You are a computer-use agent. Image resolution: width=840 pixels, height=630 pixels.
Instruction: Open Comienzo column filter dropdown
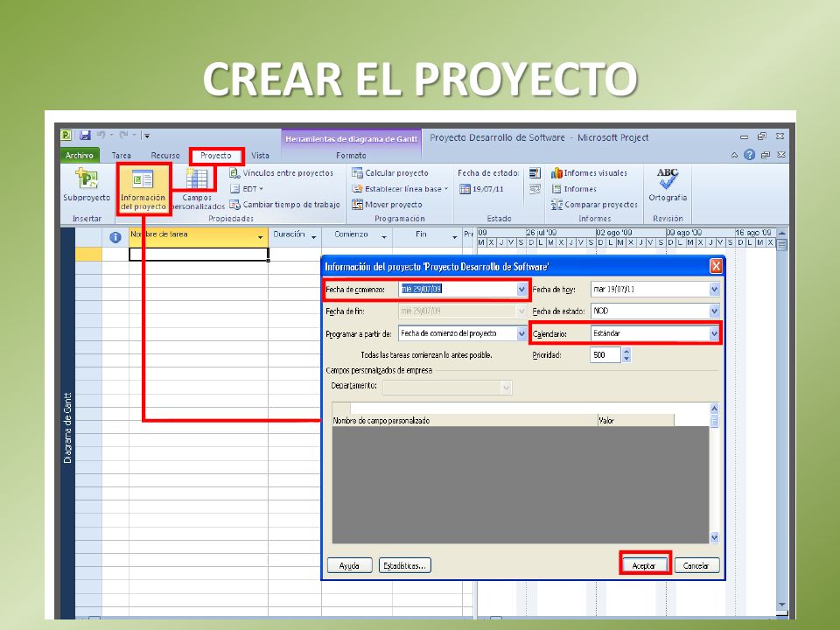[384, 237]
